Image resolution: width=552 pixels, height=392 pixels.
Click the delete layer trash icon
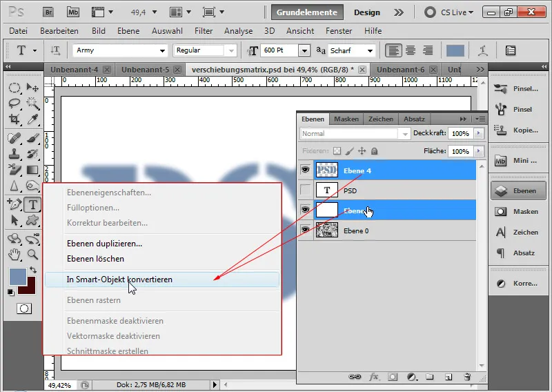[467, 377]
